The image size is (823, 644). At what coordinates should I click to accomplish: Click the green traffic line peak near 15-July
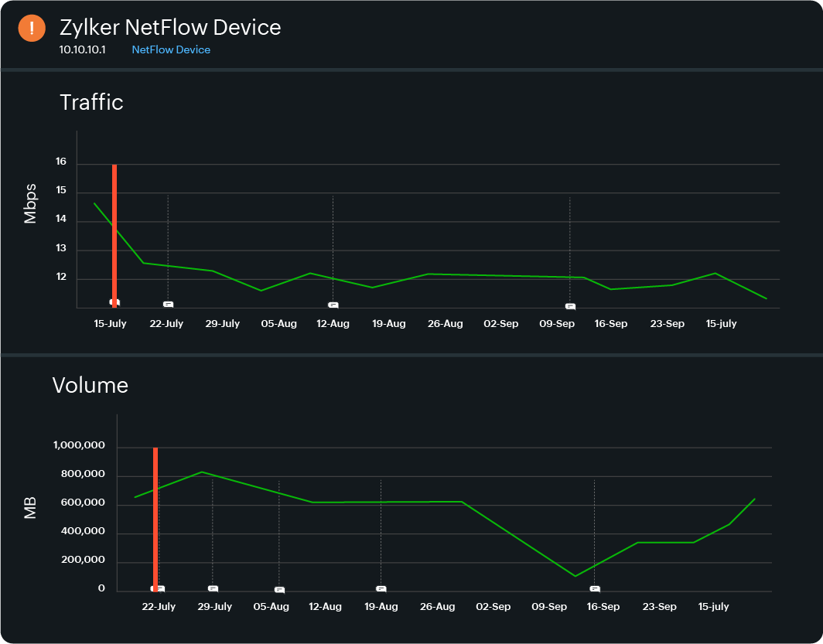[94, 204]
